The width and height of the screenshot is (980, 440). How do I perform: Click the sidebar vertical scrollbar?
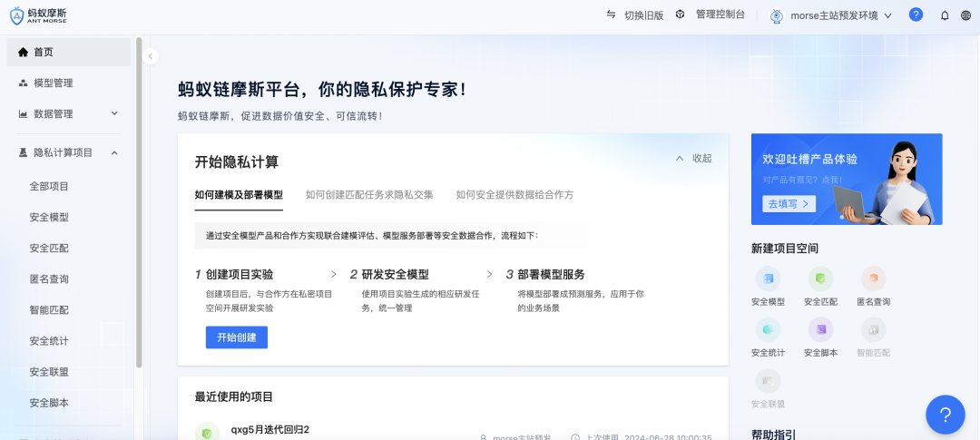coord(139,203)
